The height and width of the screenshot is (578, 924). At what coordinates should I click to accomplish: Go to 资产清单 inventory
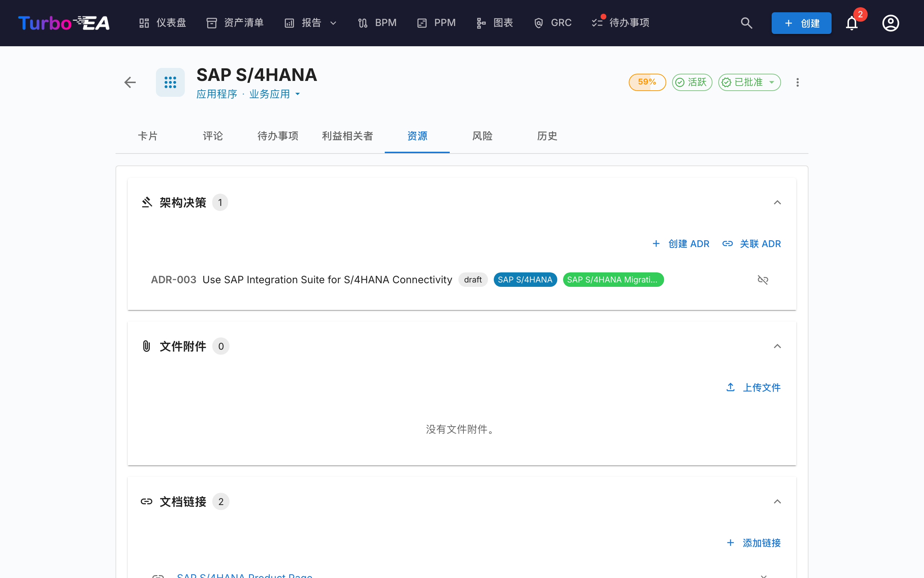pos(235,23)
